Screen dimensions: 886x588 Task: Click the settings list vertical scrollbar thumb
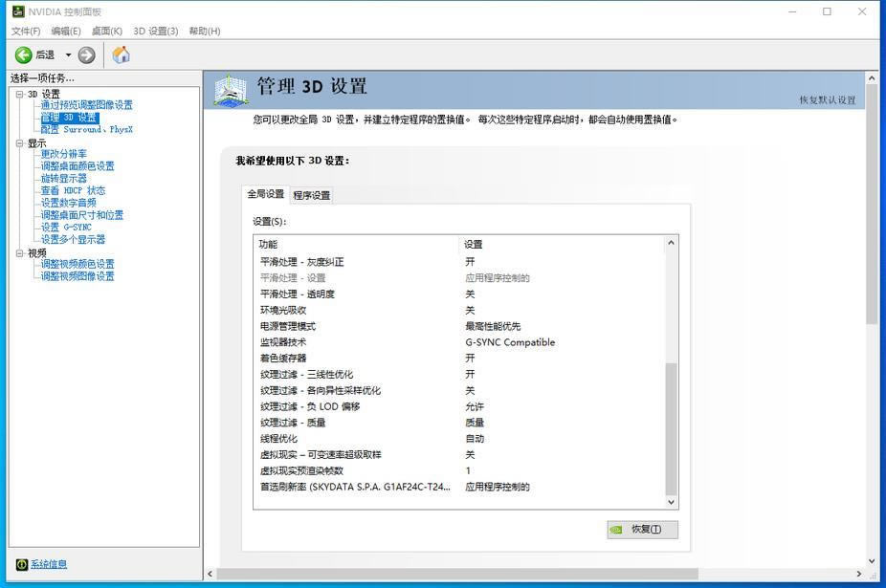[x=671, y=429]
